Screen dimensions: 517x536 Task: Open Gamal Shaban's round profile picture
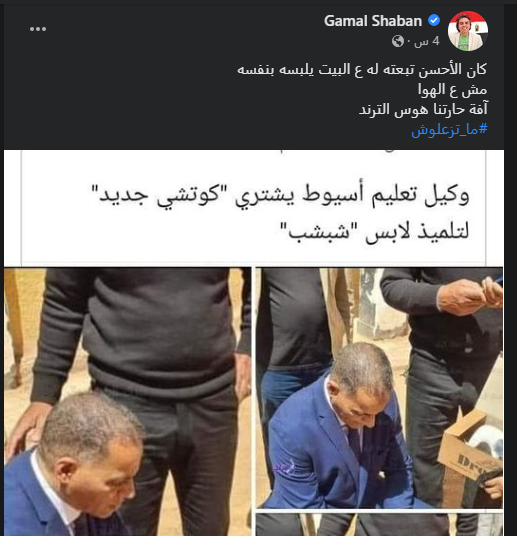coord(468,31)
